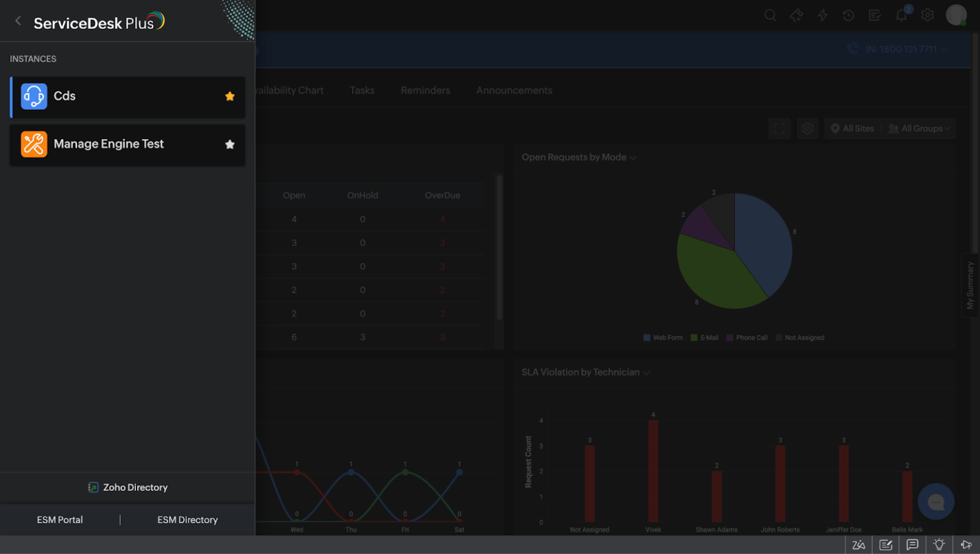Check notifications showing 2 unread
This screenshot has width=980, height=554.
coord(902,15)
